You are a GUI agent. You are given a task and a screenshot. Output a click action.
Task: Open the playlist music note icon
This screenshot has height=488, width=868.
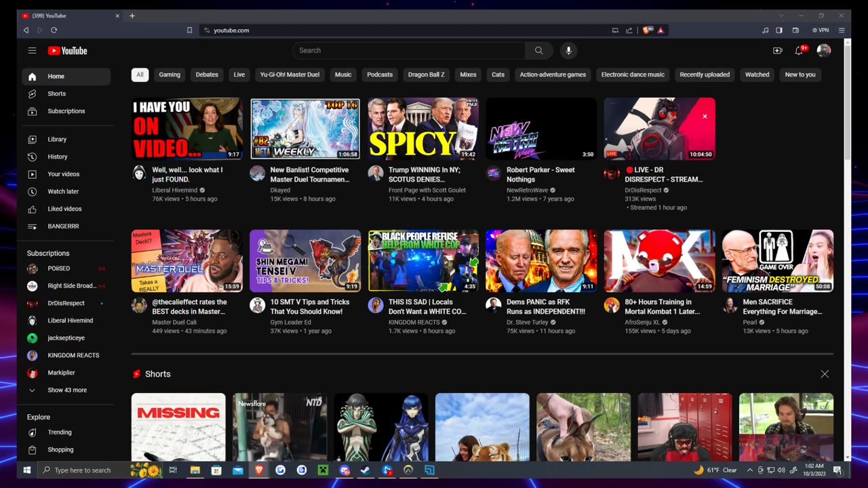(x=766, y=30)
